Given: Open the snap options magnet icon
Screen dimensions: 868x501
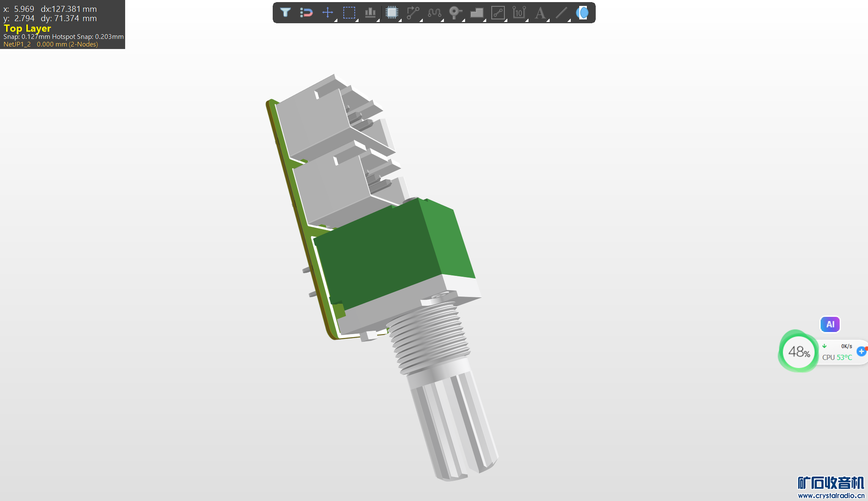Looking at the screenshot, I should click(x=306, y=13).
